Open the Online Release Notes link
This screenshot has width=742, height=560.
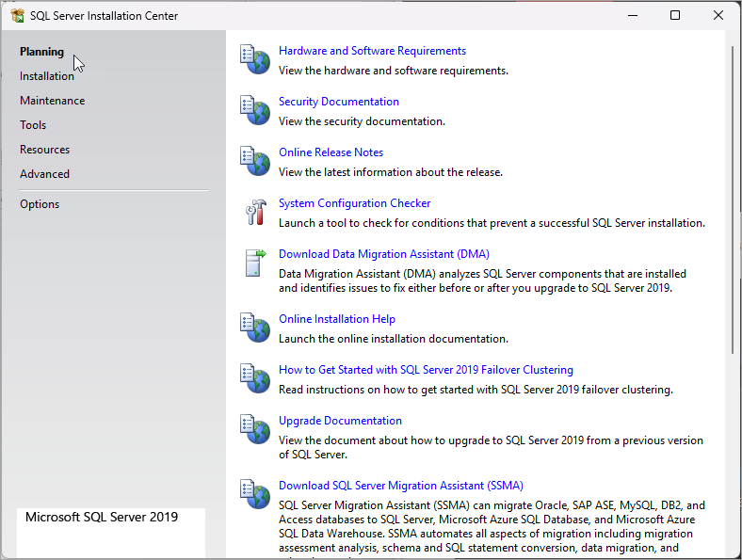pos(331,152)
